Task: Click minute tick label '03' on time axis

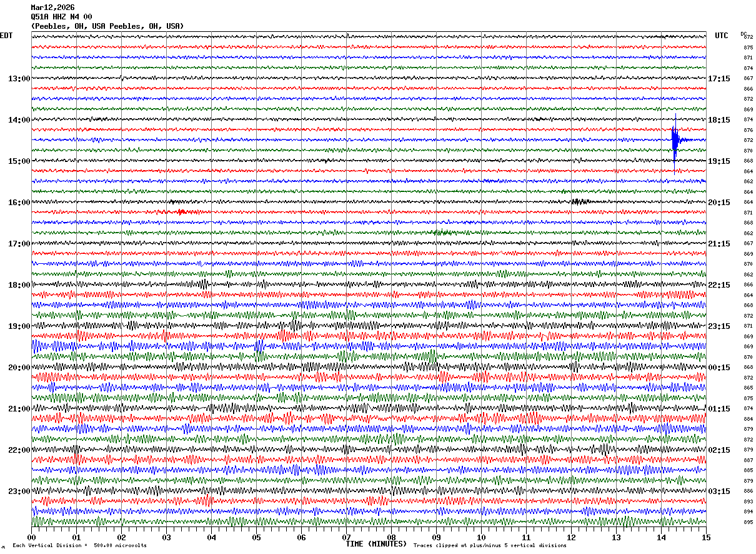Action: coord(167,538)
